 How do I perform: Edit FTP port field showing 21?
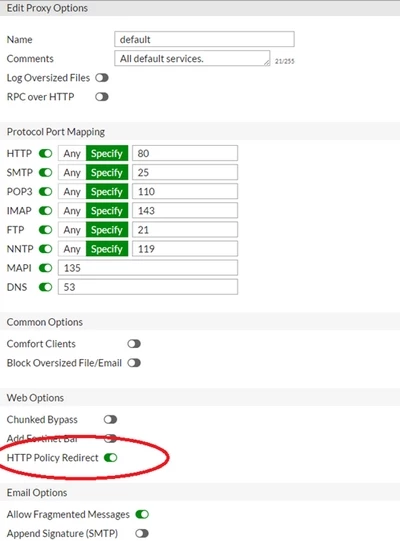(185, 230)
